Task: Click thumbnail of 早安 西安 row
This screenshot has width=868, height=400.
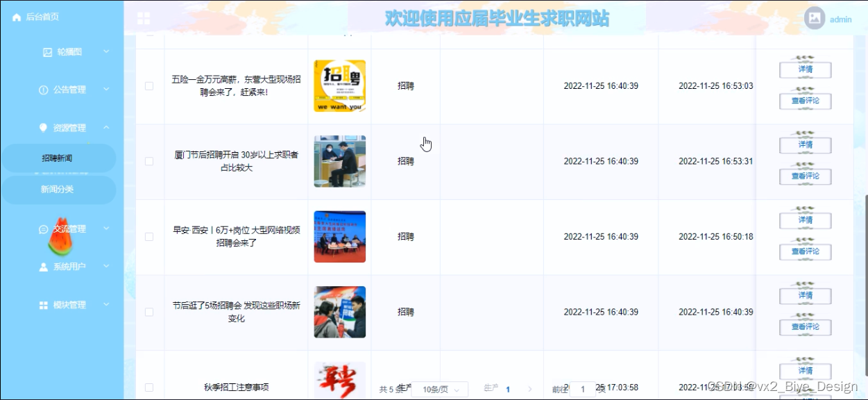Action: coord(340,237)
